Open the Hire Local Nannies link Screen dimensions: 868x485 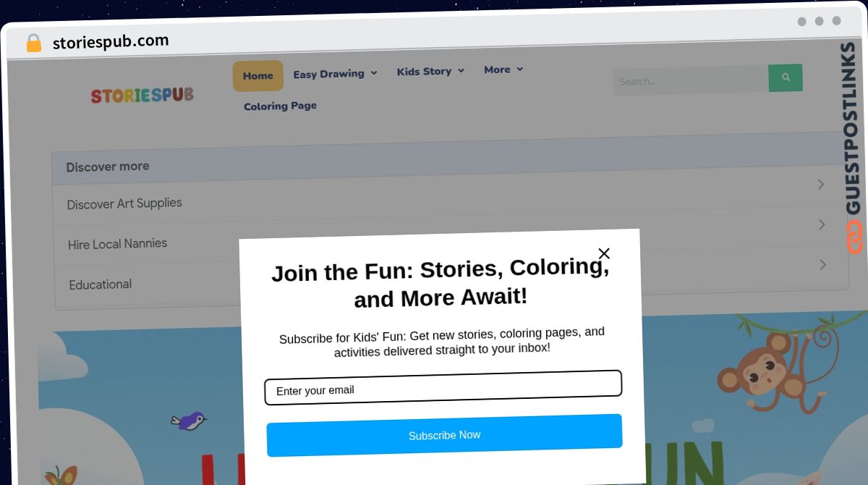(117, 244)
